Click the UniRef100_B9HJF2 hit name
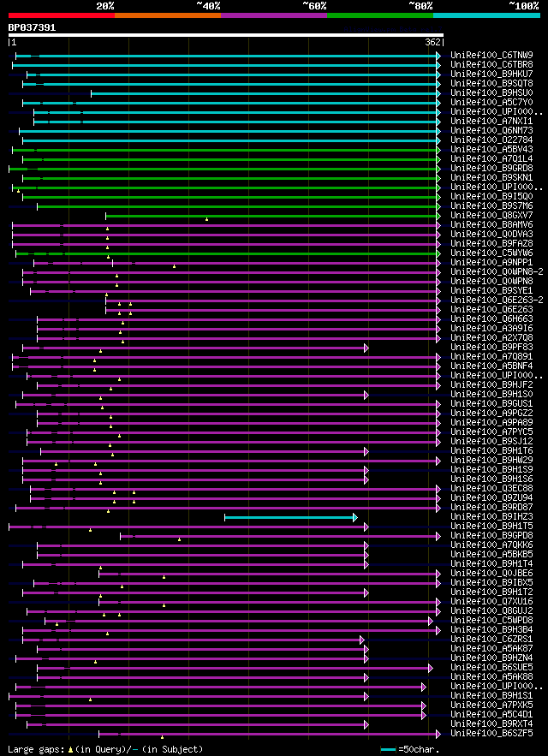548x756 pixels. click(491, 384)
